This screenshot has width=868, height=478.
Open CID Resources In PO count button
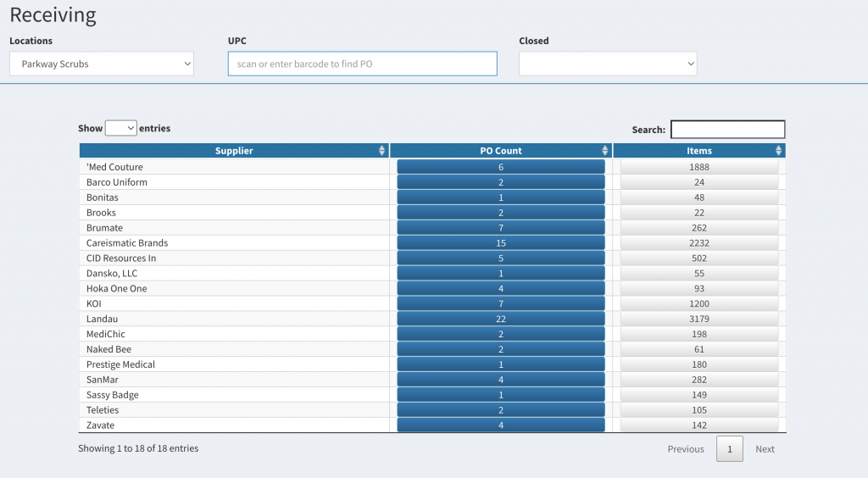pyautogui.click(x=501, y=258)
